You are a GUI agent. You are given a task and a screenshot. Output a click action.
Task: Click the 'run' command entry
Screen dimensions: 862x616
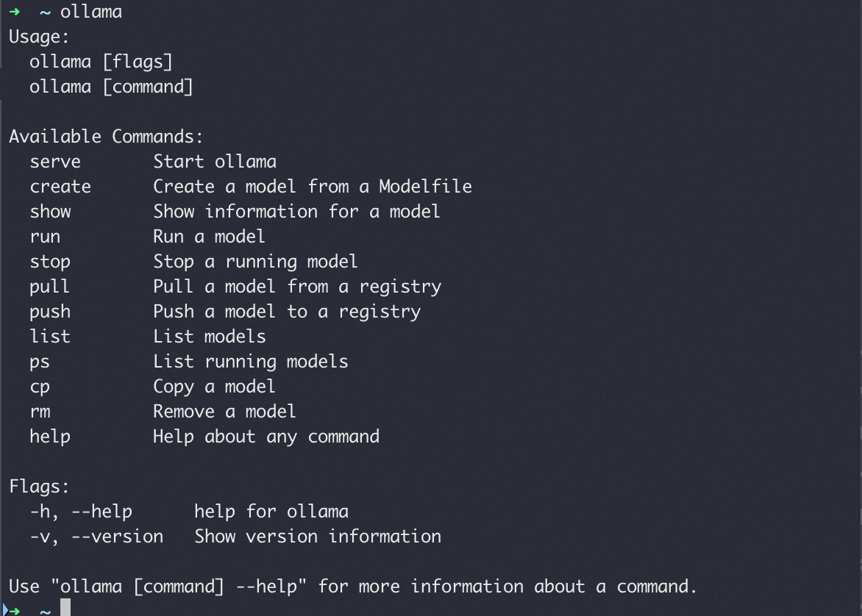(45, 237)
